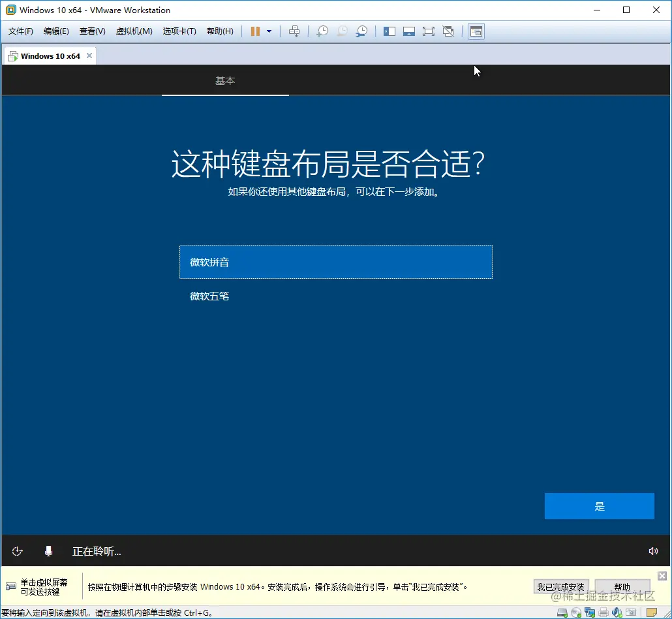Close the yellow installation hint bar
The width and height of the screenshot is (672, 619).
pyautogui.click(x=662, y=576)
